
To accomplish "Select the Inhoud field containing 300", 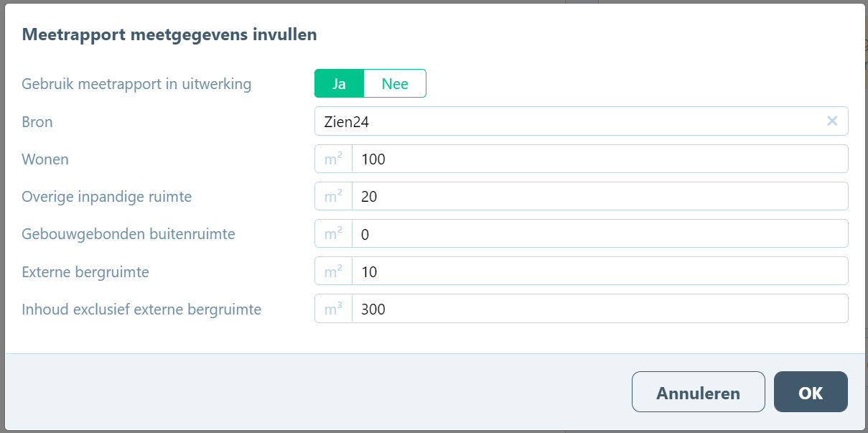I will tap(599, 308).
